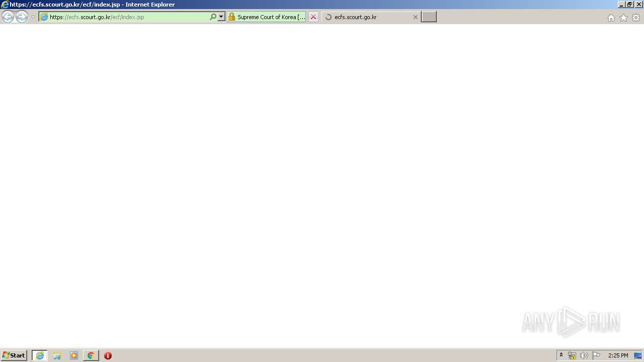The image size is (644, 362).
Task: Click the browser Forward arrow button
Action: (x=22, y=17)
